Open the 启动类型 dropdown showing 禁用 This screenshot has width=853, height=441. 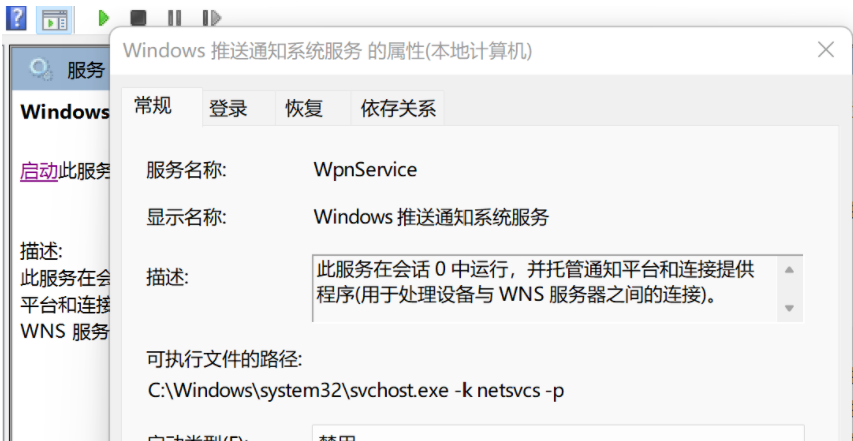[x=557, y=434]
